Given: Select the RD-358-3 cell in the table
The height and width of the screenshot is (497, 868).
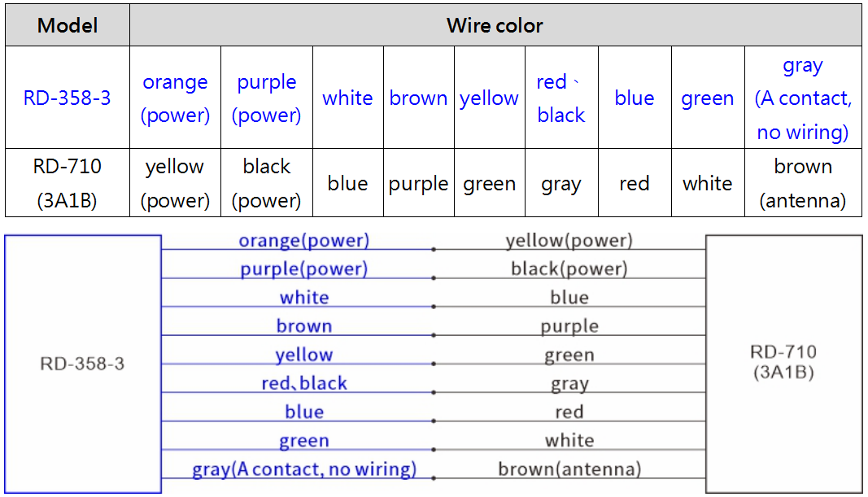Looking at the screenshot, I should click(68, 98).
